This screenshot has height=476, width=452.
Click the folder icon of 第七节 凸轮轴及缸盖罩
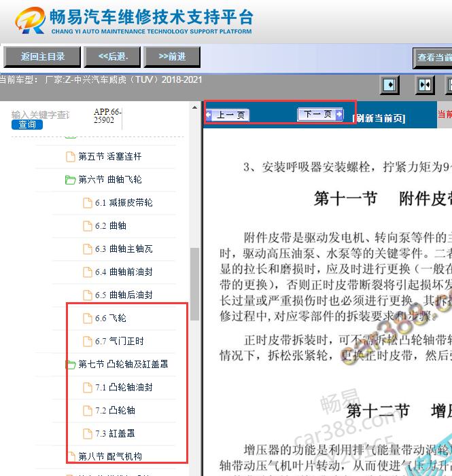[x=70, y=364]
